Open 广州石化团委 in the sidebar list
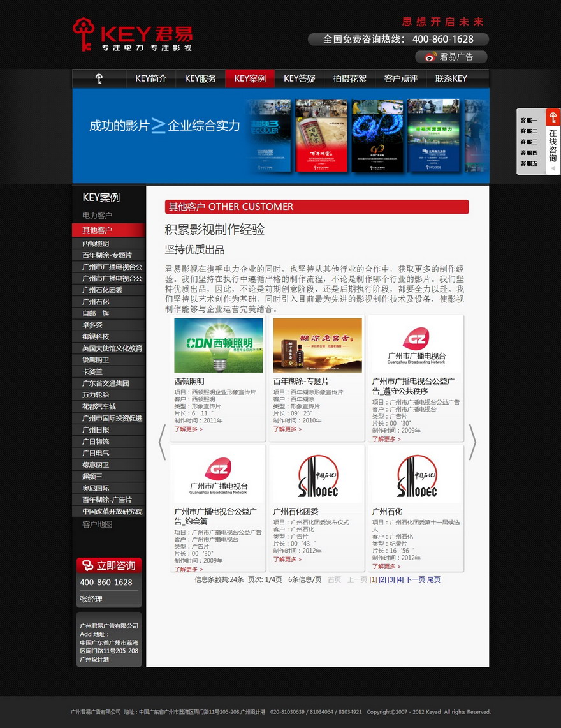The width and height of the screenshot is (561, 728). 108,290
